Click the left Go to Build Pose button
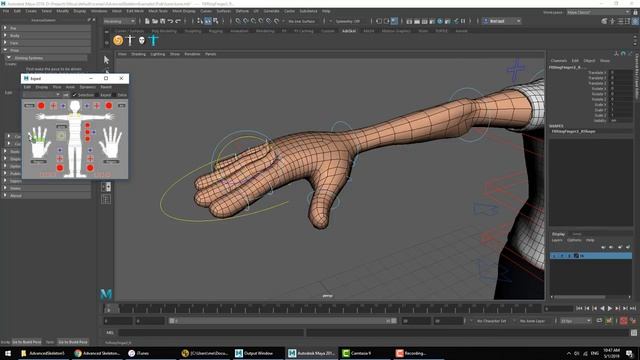The image size is (640, 360). (x=27, y=342)
